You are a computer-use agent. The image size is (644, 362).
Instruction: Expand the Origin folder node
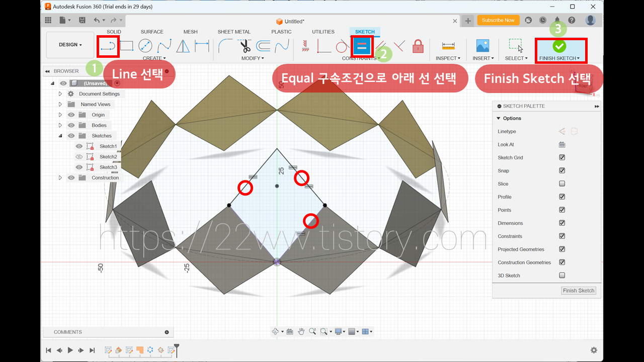[60, 115]
